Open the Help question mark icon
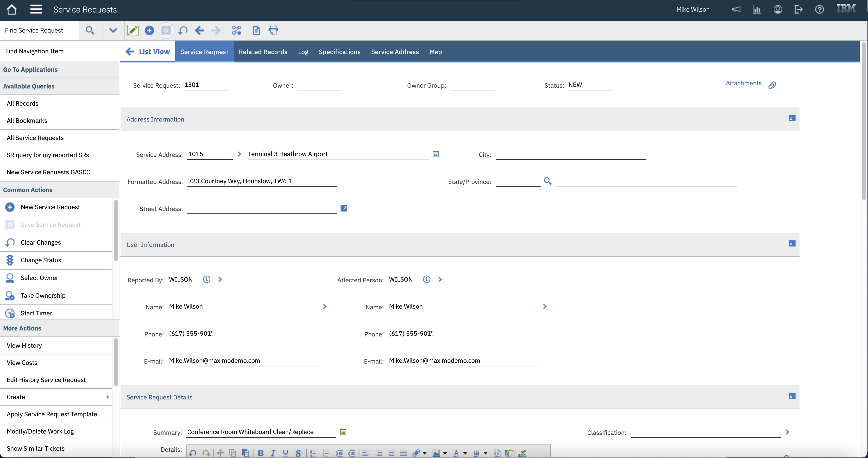 click(820, 9)
